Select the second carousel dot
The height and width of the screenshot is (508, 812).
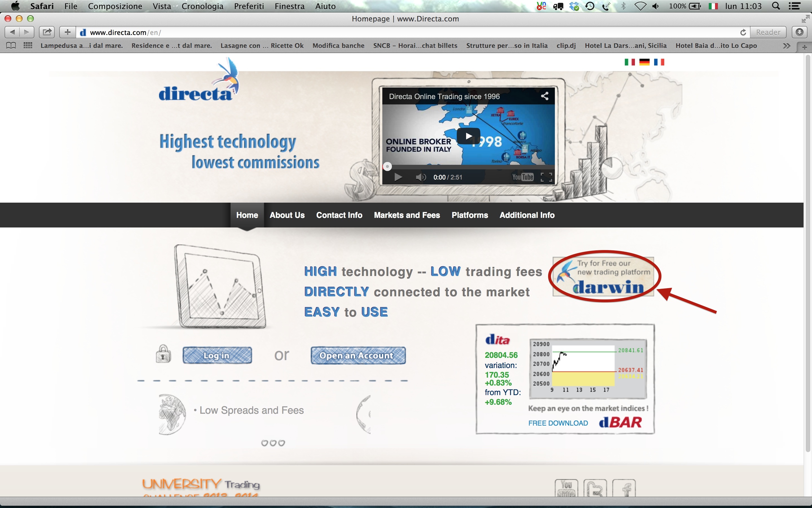(273, 443)
